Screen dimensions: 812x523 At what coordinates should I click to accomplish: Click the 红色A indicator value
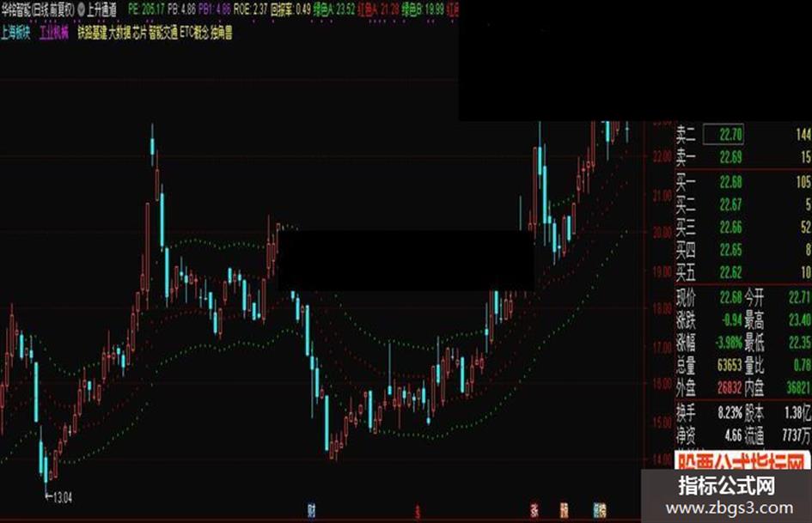[x=379, y=9]
